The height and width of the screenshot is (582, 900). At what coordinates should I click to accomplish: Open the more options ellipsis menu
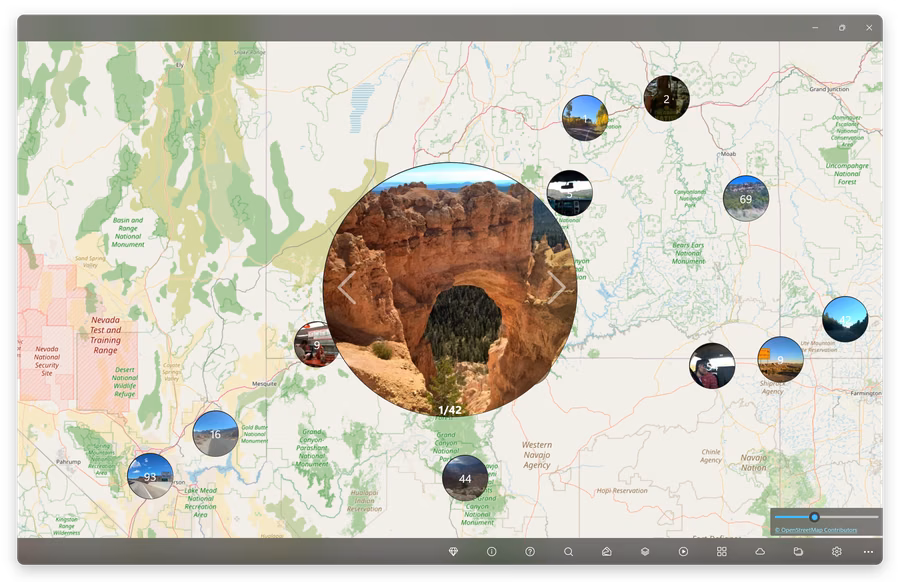click(868, 552)
